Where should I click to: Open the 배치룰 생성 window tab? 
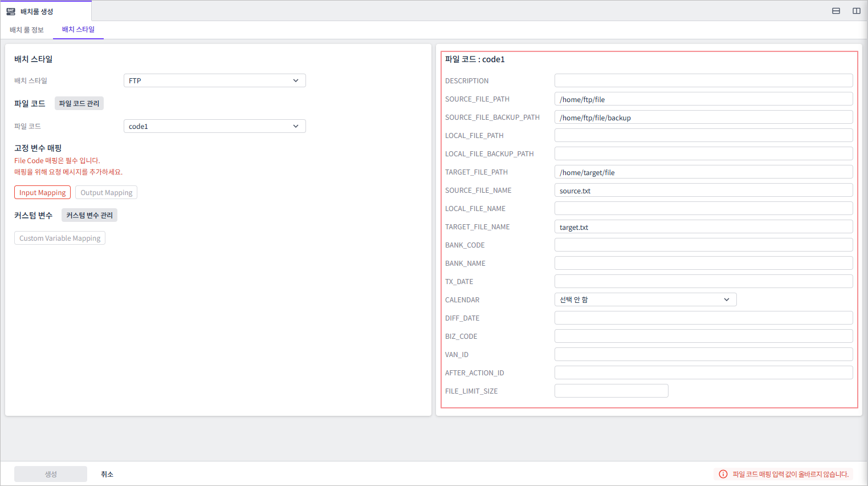[x=46, y=11]
